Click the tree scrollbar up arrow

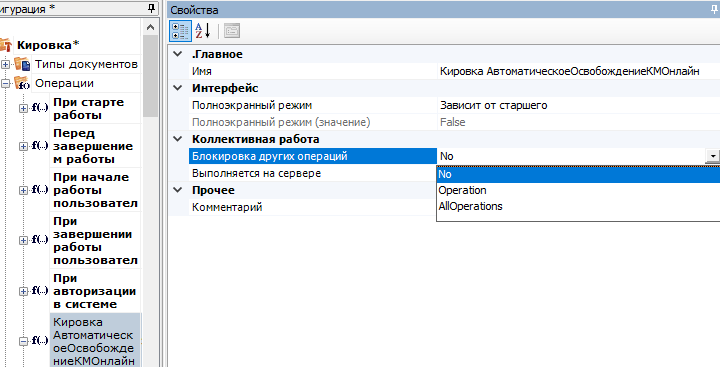click(151, 27)
